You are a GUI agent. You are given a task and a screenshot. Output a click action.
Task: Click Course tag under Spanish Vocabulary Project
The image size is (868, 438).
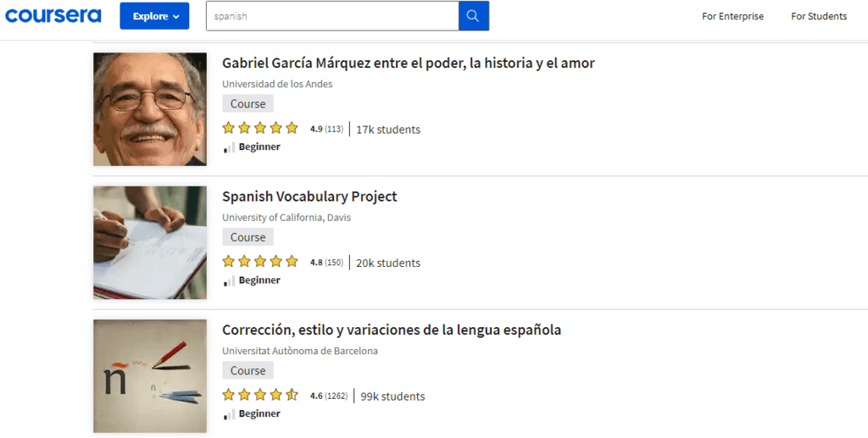pos(248,237)
